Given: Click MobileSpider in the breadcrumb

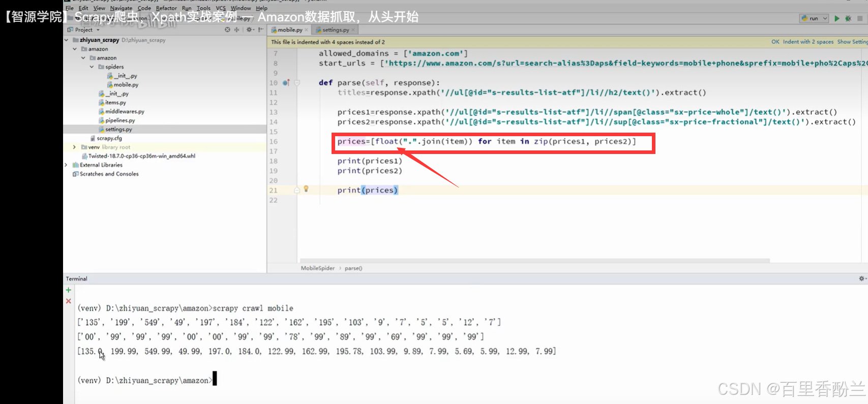Looking at the screenshot, I should coord(318,268).
